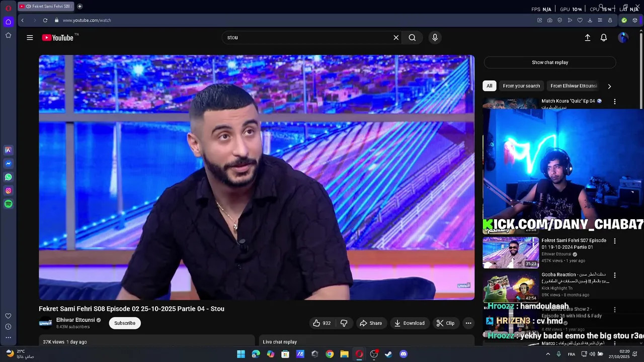644x362 pixels.
Task: Click the video title text
Action: click(x=131, y=309)
